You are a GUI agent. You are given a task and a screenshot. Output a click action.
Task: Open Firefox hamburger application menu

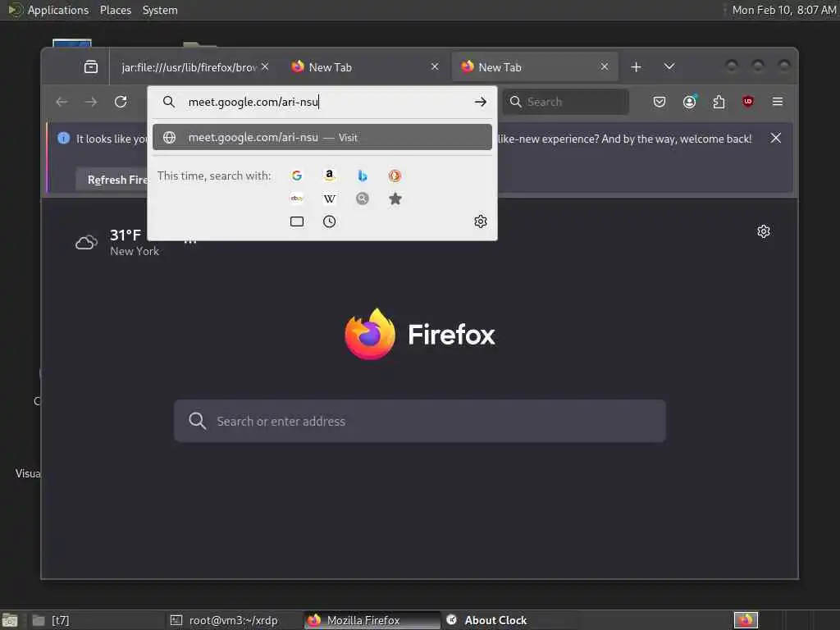point(778,102)
